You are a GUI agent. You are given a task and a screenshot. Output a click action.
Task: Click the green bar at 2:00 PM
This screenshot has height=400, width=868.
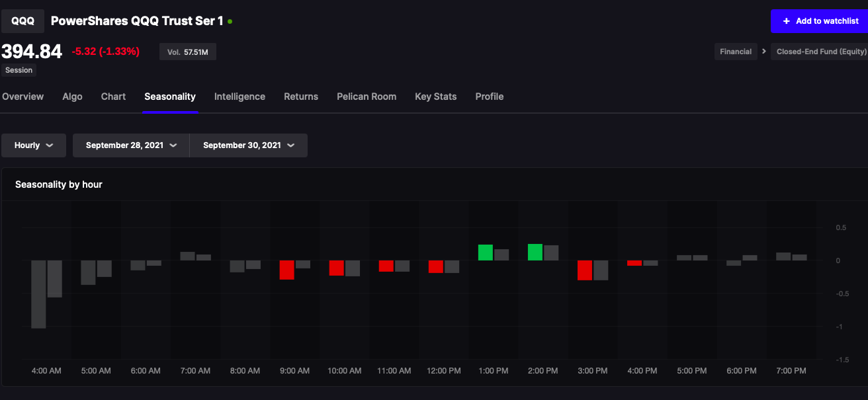pos(535,252)
